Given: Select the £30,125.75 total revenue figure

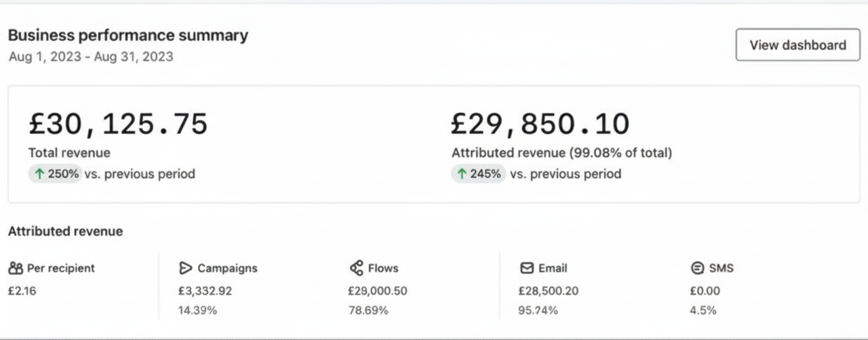Looking at the screenshot, I should [118, 124].
